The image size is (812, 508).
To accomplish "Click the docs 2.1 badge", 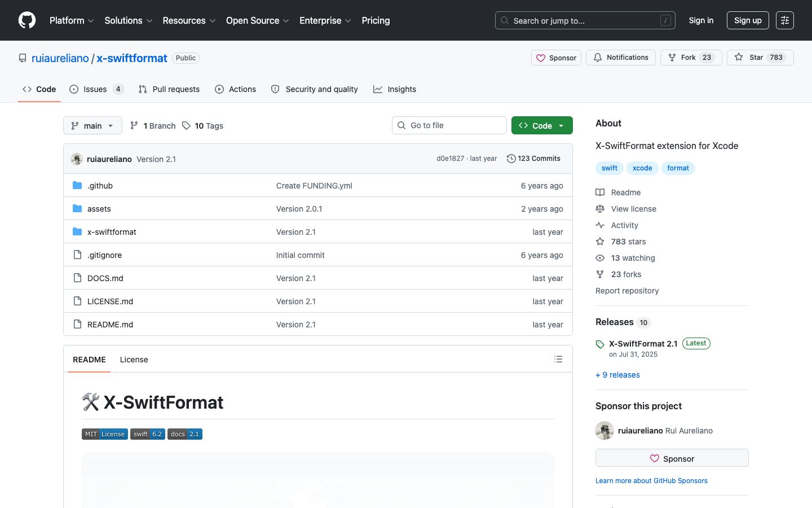I will pyautogui.click(x=185, y=434).
